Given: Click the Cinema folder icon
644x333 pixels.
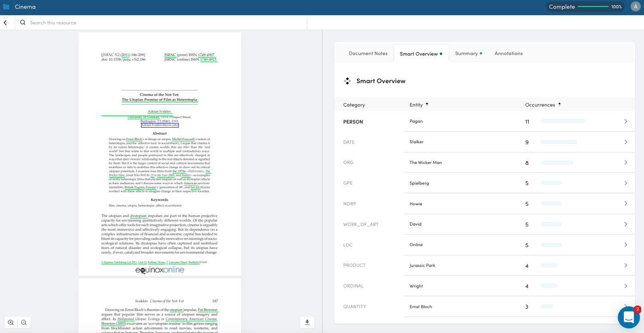Looking at the screenshot, I should click(x=6, y=7).
